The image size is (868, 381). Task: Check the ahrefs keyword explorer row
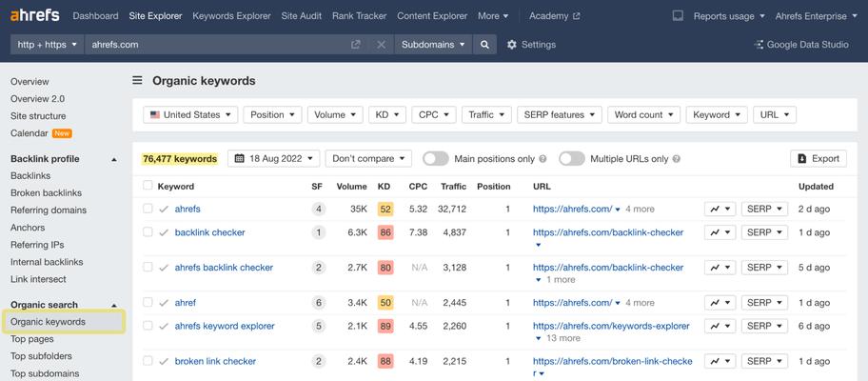pyautogui.click(x=148, y=326)
